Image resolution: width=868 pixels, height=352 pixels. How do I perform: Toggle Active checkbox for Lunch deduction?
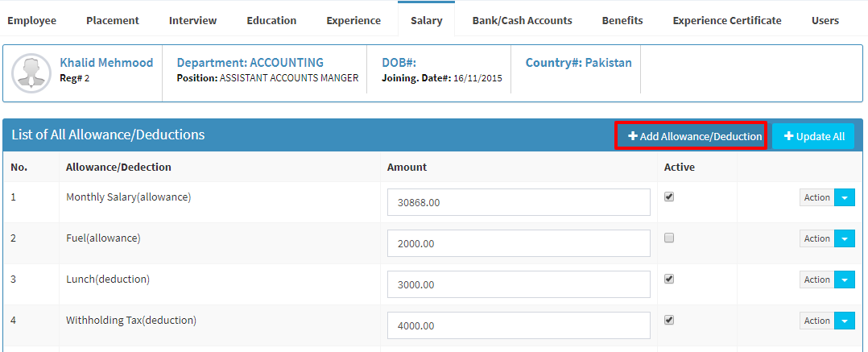(x=668, y=279)
